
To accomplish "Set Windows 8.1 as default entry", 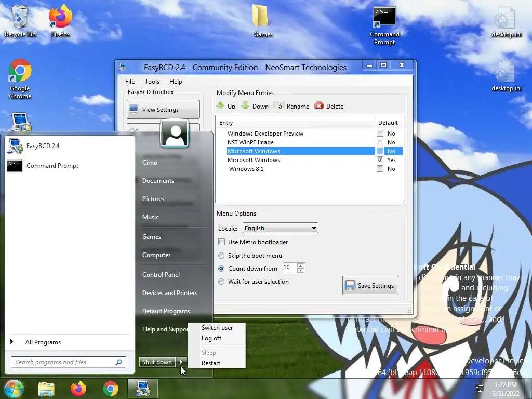I will [x=380, y=169].
